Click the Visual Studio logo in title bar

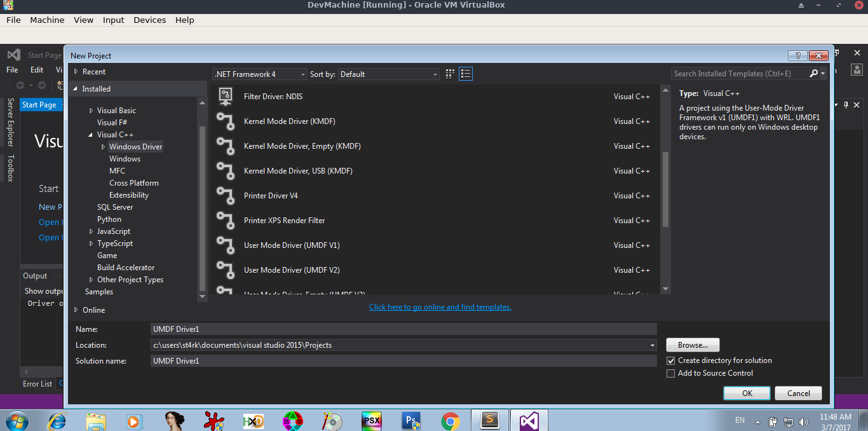pyautogui.click(x=14, y=55)
